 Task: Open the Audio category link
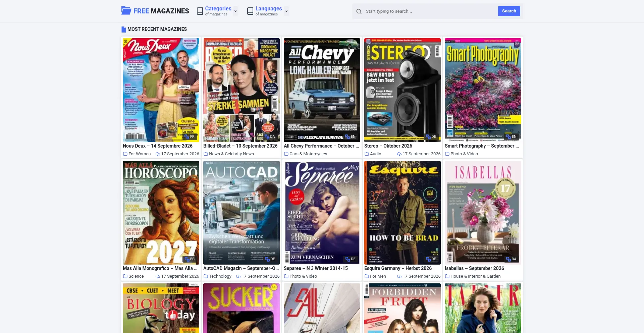coord(375,154)
